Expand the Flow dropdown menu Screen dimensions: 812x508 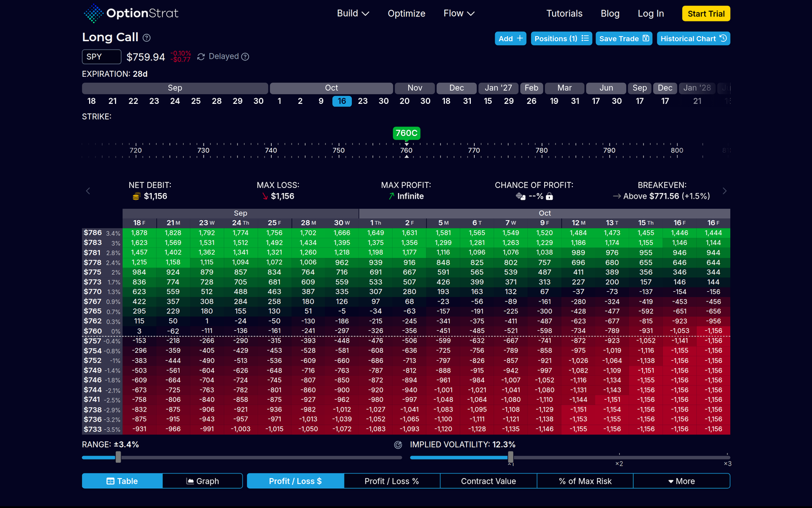point(459,14)
